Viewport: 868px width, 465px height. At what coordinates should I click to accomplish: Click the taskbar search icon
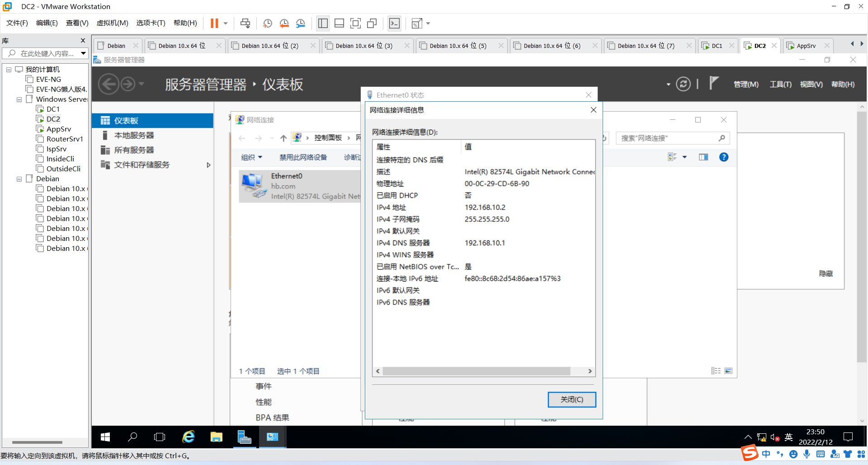tap(132, 437)
